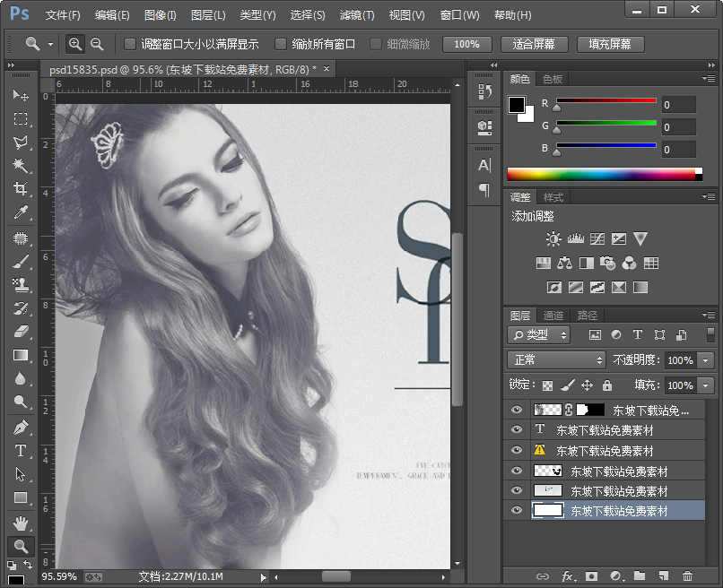
Task: Open the blend mode 正常 dropdown
Action: (557, 359)
